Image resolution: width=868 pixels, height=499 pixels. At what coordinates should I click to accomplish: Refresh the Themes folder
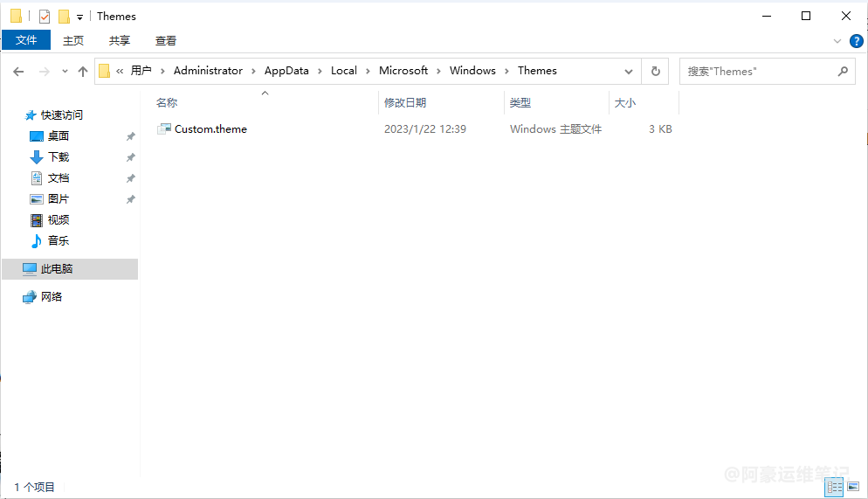point(656,72)
